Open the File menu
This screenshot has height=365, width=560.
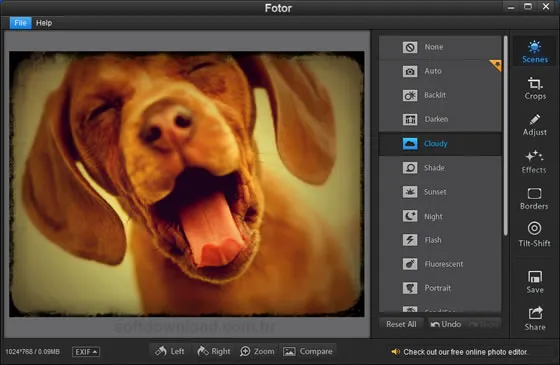pyautogui.click(x=20, y=23)
